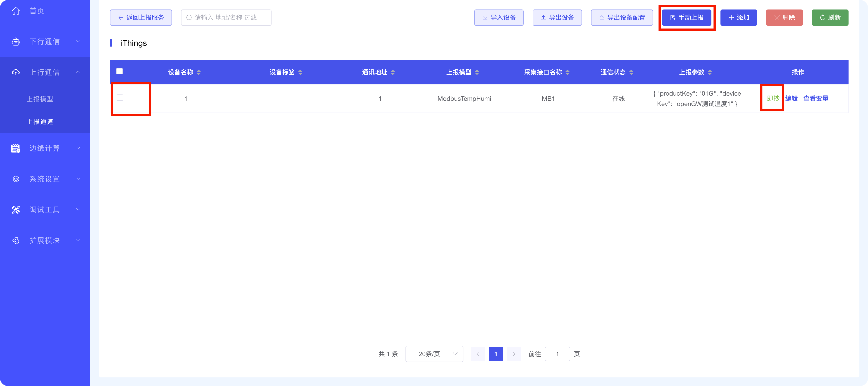Toggle the select-all checkbox in the table header
Image resolution: width=868 pixels, height=386 pixels.
[x=119, y=71]
